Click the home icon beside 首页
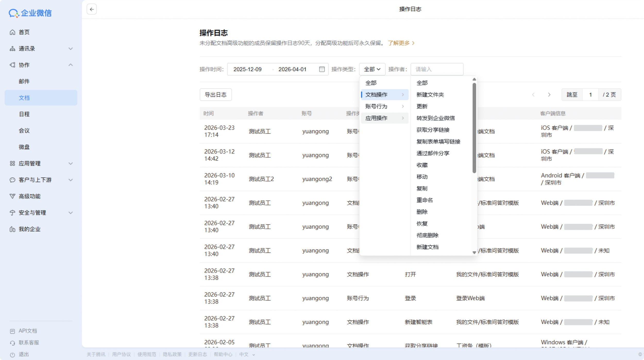This screenshot has width=644, height=360. tap(12, 32)
